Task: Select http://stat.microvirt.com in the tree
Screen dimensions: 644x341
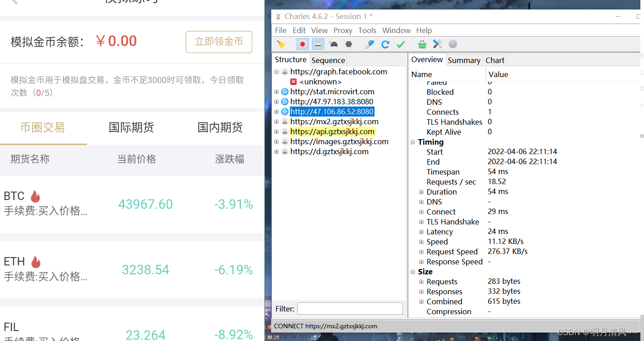Action: tap(332, 92)
